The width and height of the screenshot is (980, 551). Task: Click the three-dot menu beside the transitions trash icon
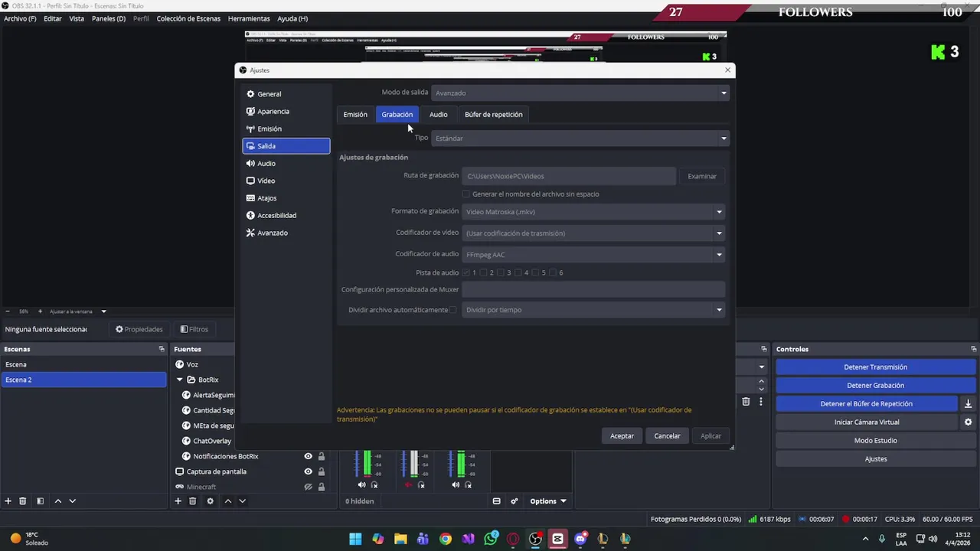pyautogui.click(x=761, y=401)
